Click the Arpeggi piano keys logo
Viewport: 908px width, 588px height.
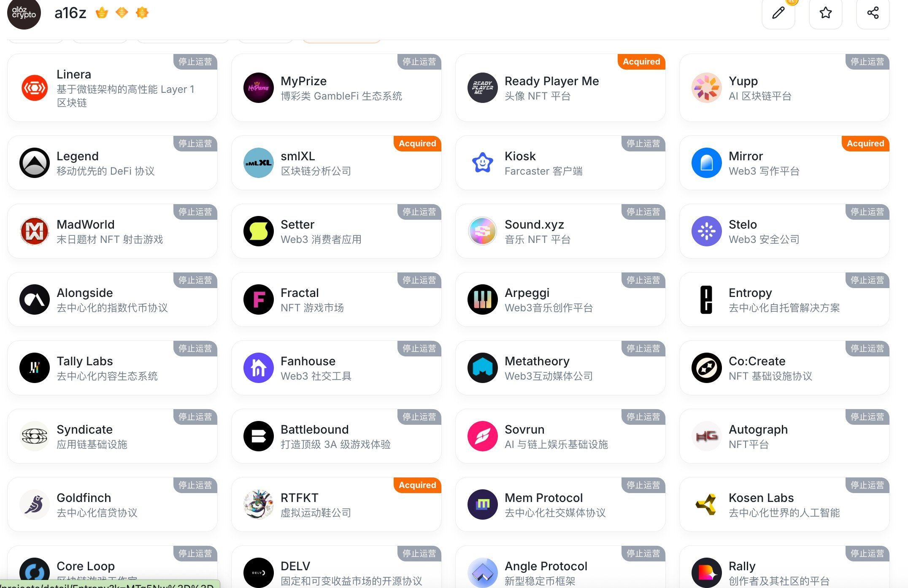[483, 299]
